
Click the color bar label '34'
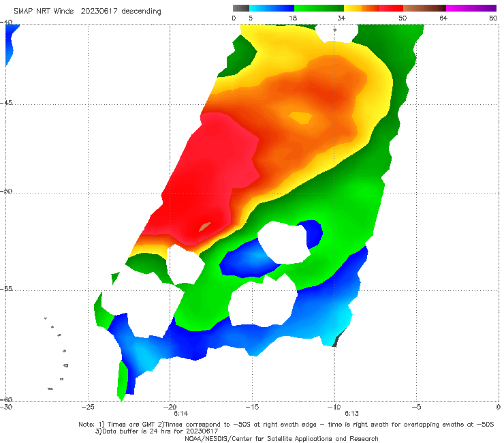pos(341,18)
